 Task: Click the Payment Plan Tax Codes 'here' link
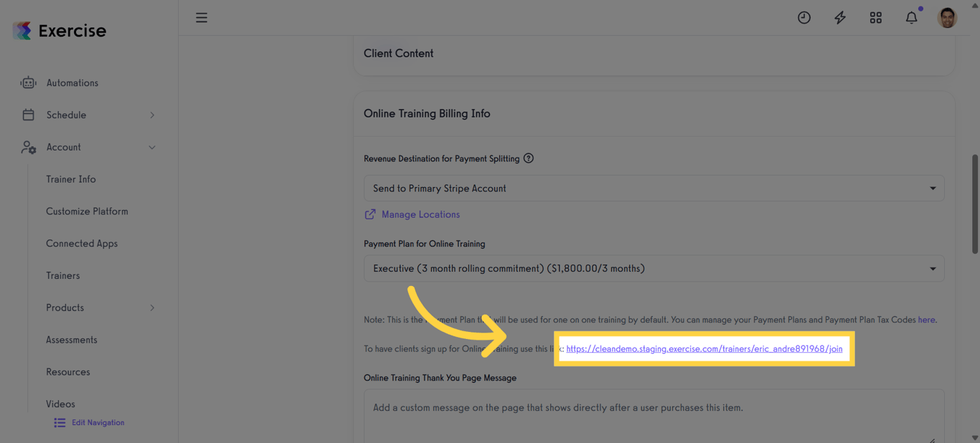927,320
